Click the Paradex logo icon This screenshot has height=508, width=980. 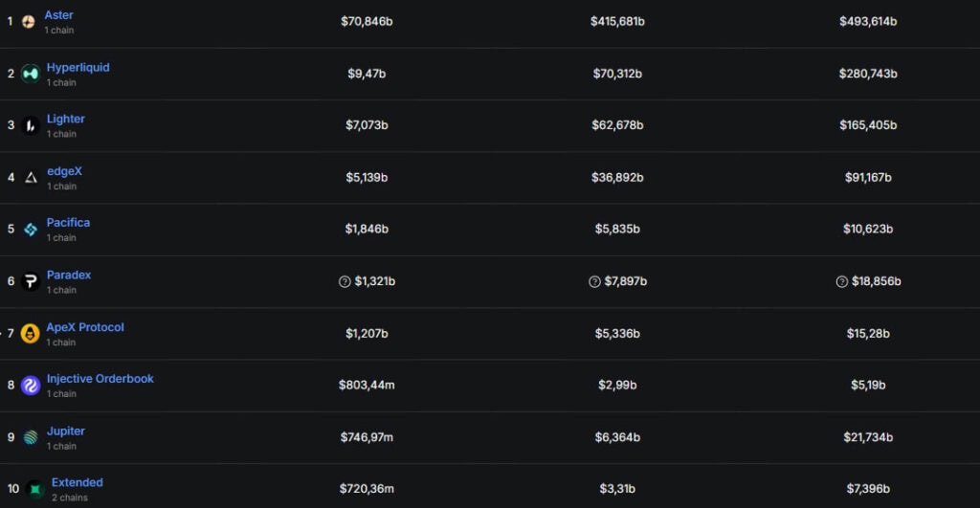point(30,281)
